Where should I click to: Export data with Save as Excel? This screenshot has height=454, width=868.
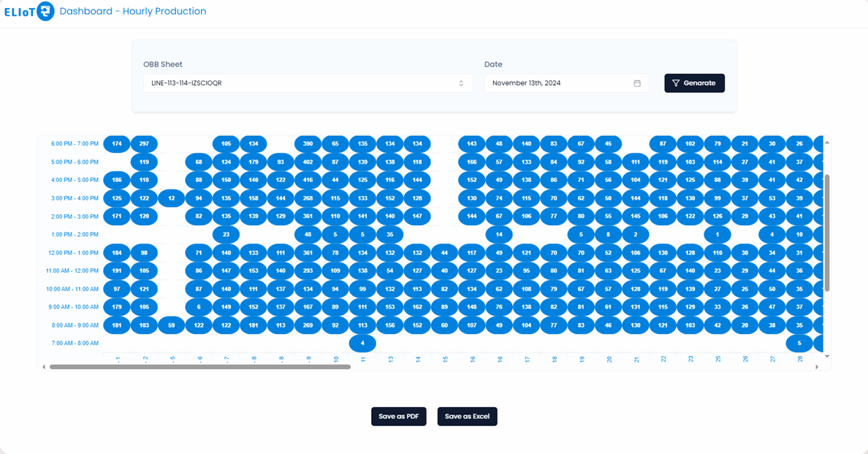(467, 417)
